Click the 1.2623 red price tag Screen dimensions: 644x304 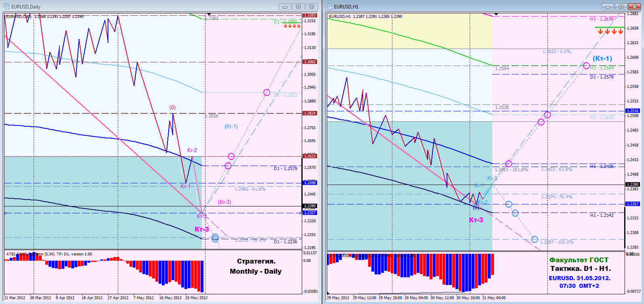click(310, 156)
